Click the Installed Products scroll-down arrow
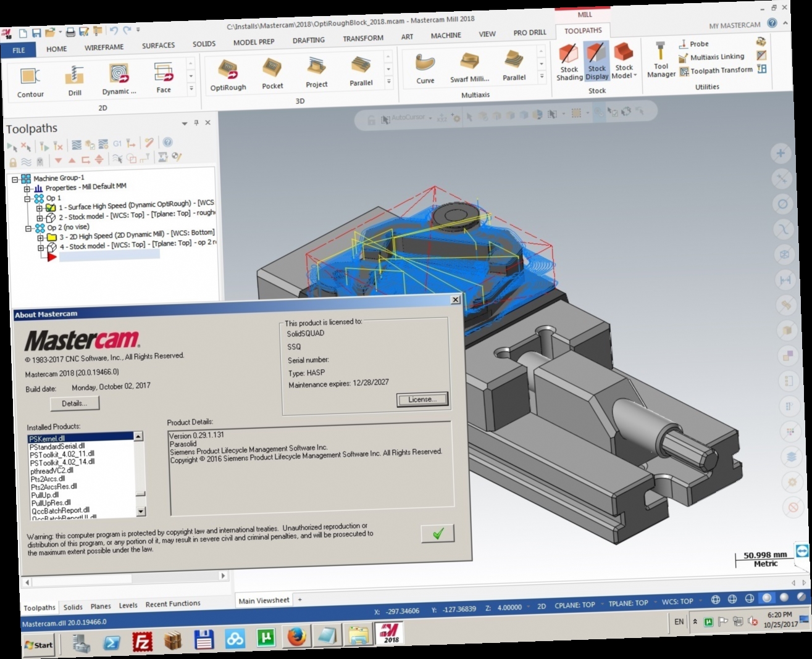This screenshot has width=812, height=659. [x=141, y=511]
